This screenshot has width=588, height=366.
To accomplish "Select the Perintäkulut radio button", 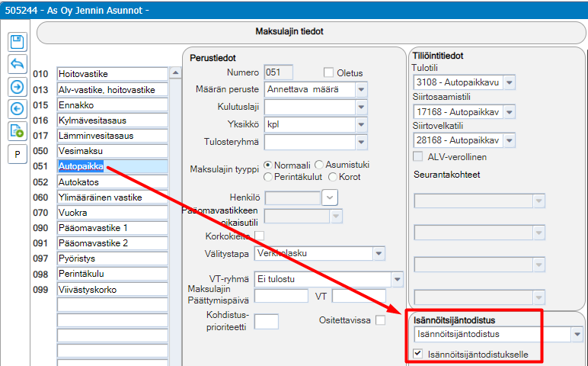I will [x=268, y=177].
